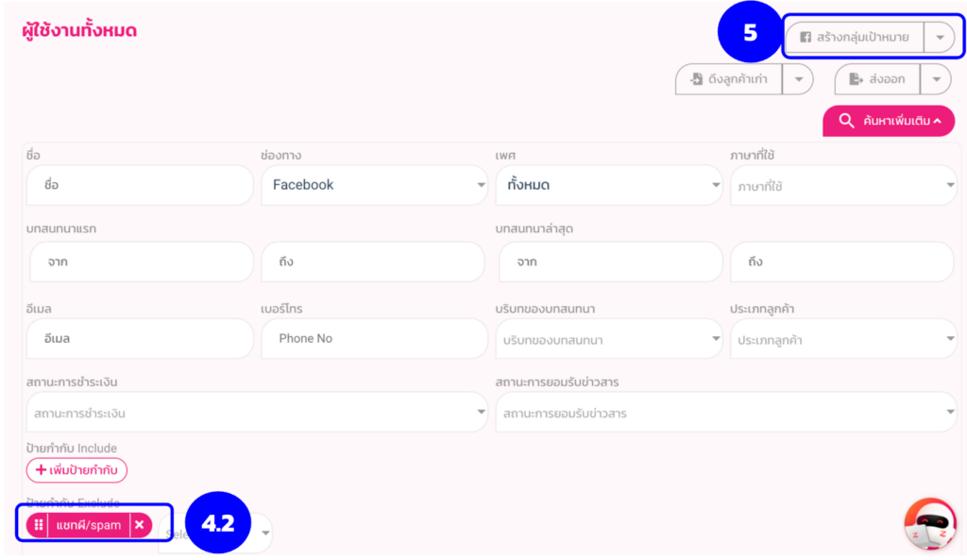
Task: Open the ประเภทลูกค้า customer type dropdown
Action: 842,339
